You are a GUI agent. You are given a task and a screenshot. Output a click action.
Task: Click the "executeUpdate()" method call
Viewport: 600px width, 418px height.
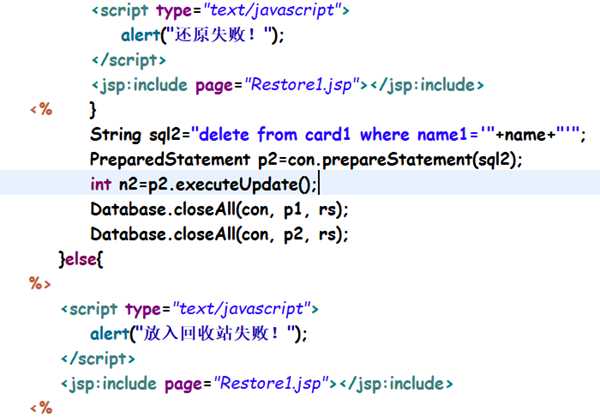point(243,185)
